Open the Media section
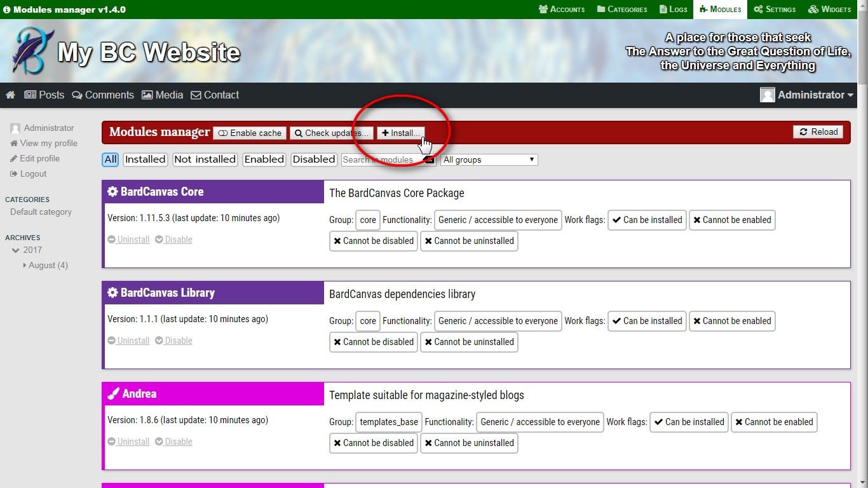Screen dimensions: 868x488 (x=162, y=95)
